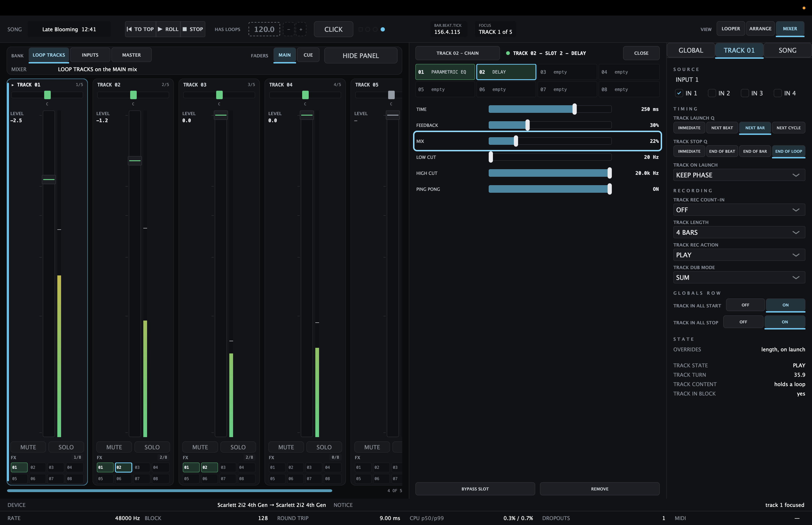The height and width of the screenshot is (525, 812).
Task: Switch faders to CUE mix
Action: click(x=308, y=55)
